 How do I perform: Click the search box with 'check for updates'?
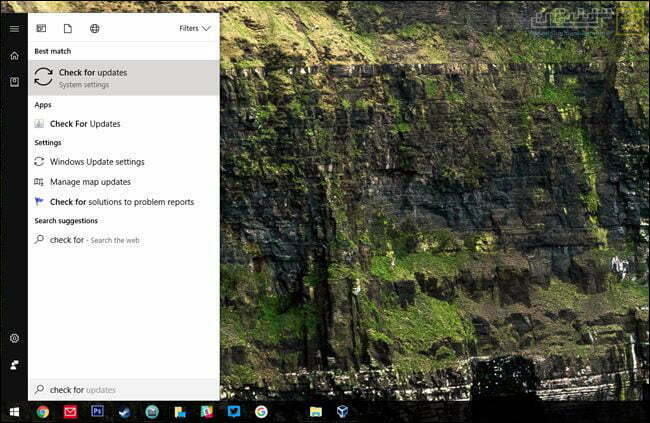(124, 389)
